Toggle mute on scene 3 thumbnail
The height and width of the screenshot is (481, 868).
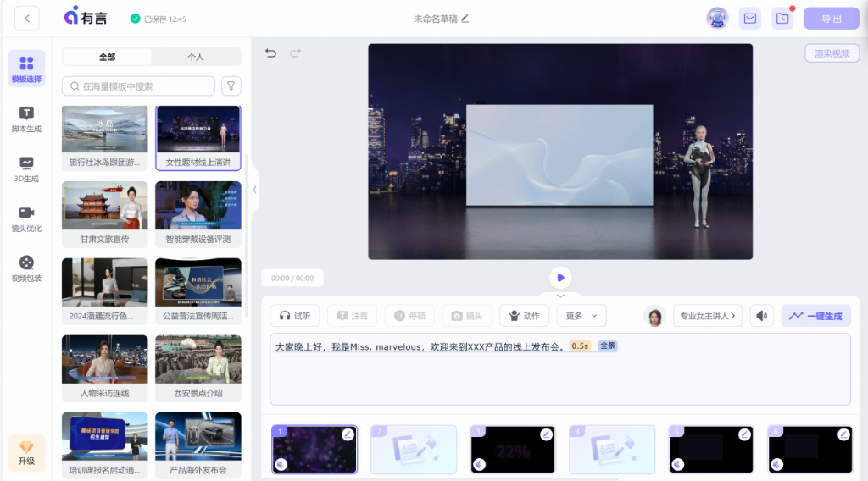480,463
